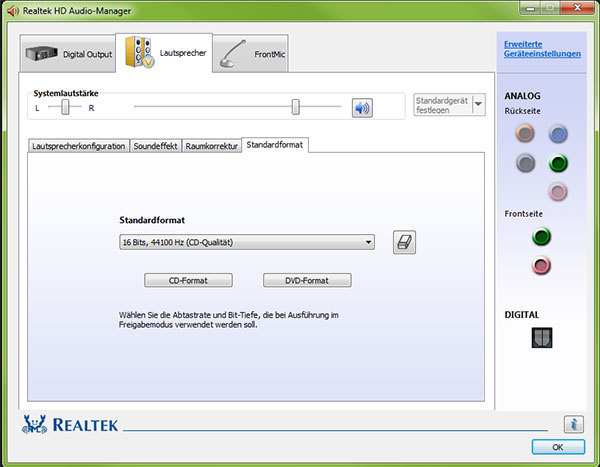Screen dimensions: 600x467
Task: Click the digital S/PDIF connector icon
Action: point(542,338)
